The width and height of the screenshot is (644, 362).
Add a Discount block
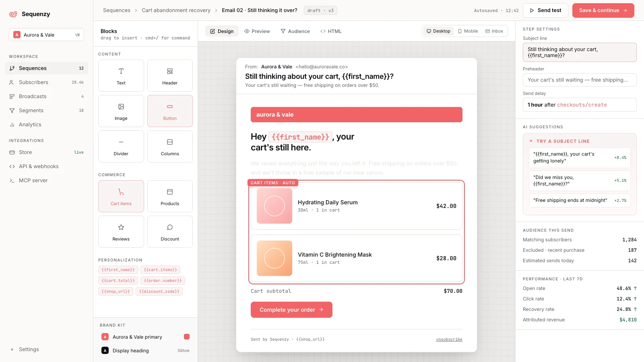170,232
